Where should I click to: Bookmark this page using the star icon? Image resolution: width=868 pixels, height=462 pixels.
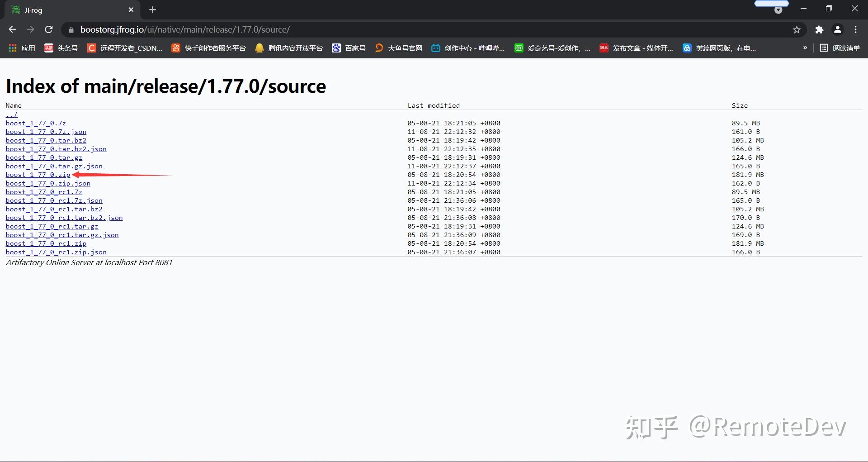(797, 29)
